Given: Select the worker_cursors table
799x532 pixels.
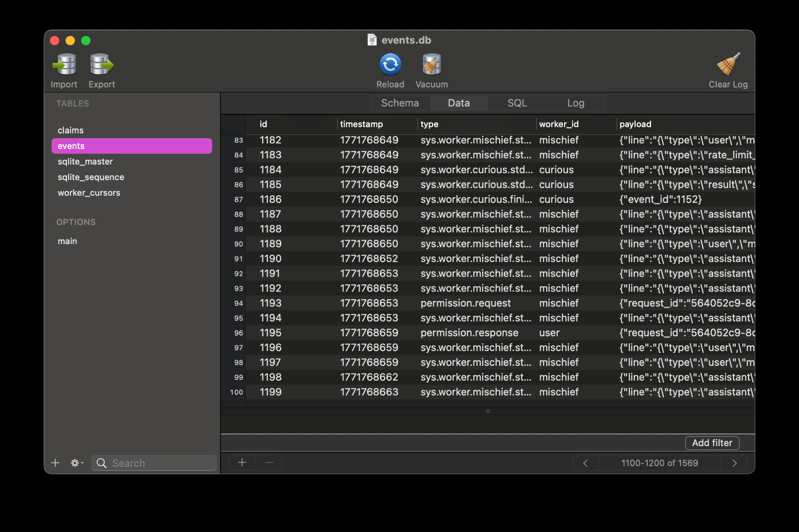Looking at the screenshot, I should point(89,193).
